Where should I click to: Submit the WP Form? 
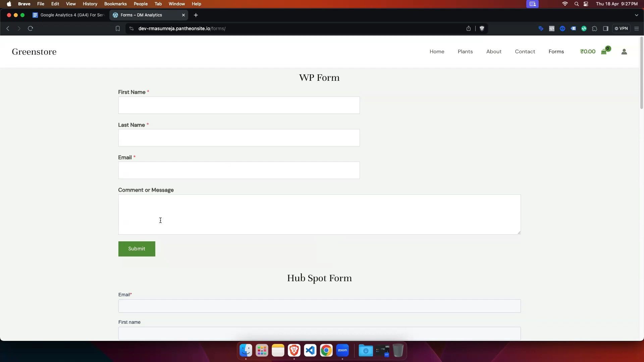click(x=137, y=249)
